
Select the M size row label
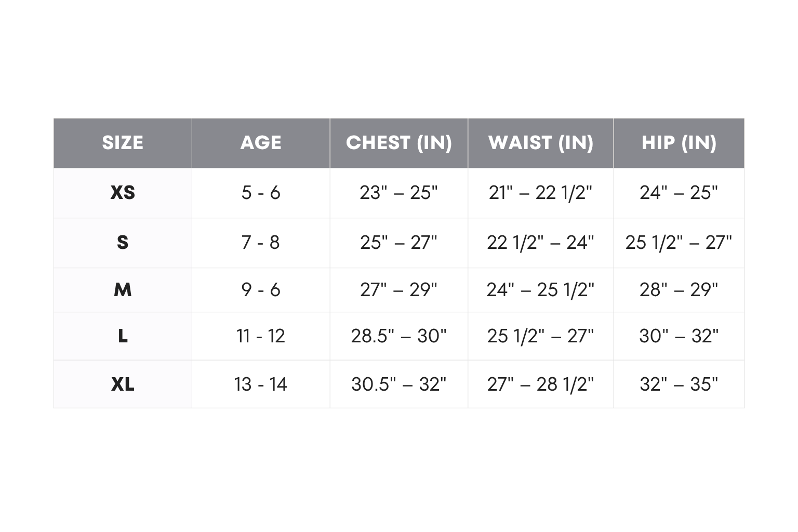(123, 290)
